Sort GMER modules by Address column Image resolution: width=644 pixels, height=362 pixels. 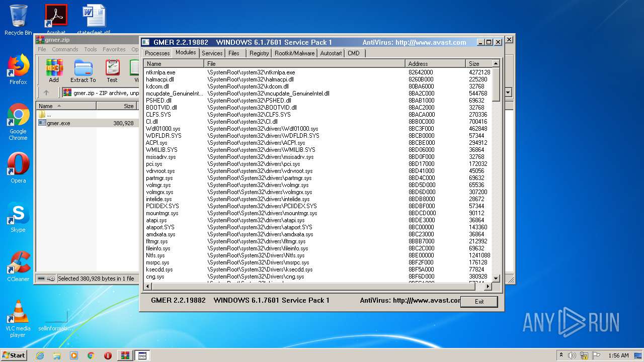[436, 64]
